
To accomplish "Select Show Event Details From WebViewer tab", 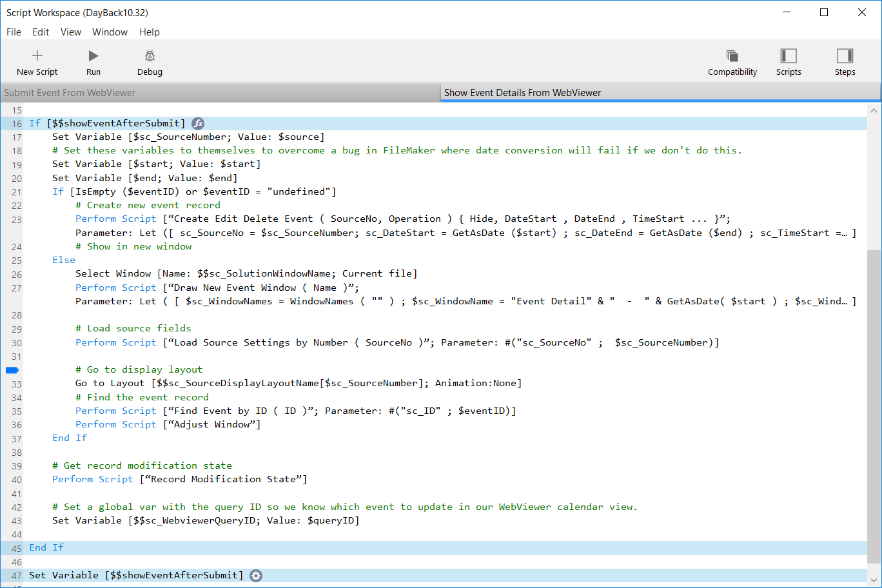I will [x=660, y=93].
